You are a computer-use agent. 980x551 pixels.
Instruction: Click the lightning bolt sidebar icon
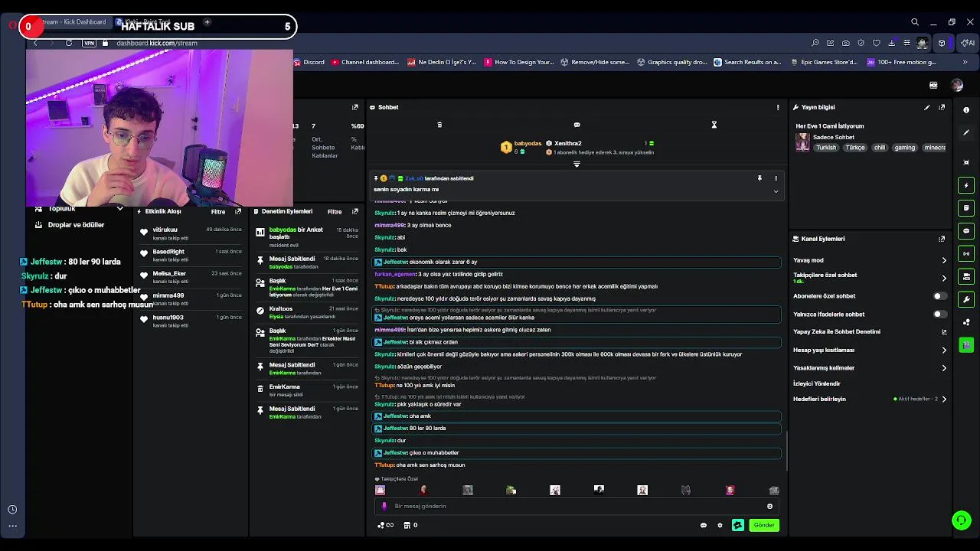point(966,185)
